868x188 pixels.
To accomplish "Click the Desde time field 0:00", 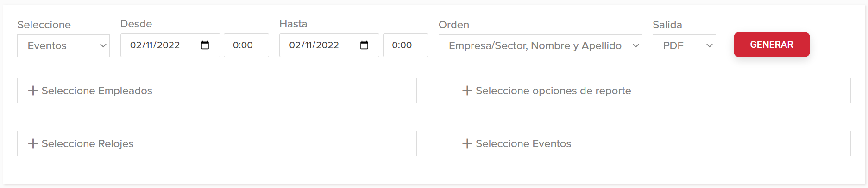I will tap(246, 45).
